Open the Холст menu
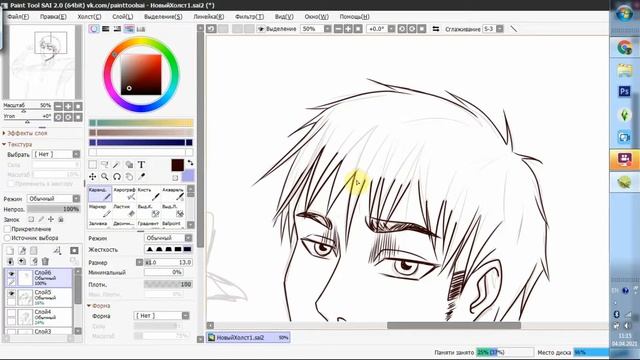The height and width of the screenshot is (360, 640). 89,17
